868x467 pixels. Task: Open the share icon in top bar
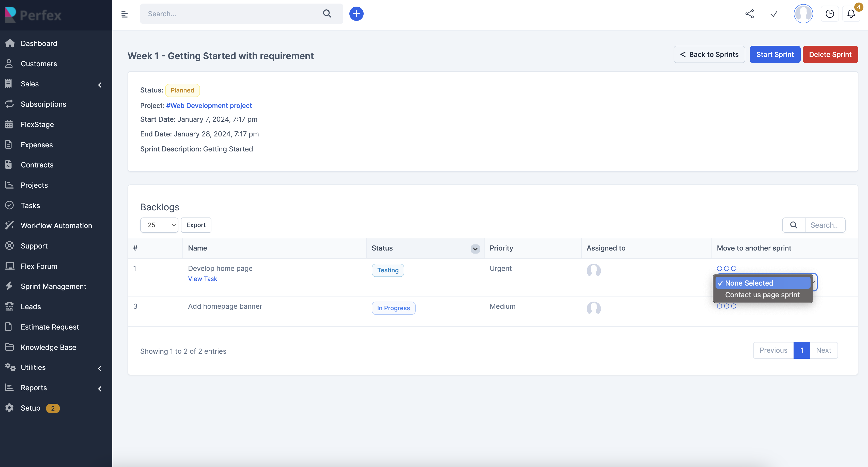pos(749,14)
